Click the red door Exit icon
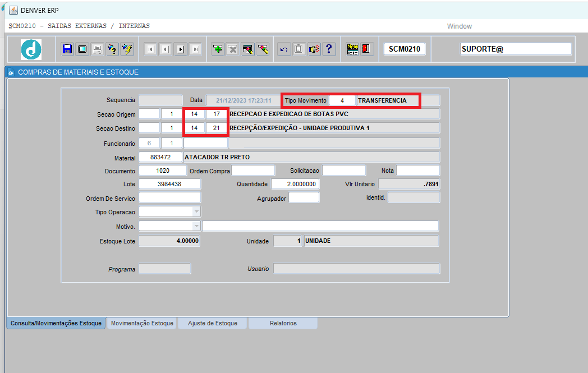Viewport: 588px width, 373px height. click(x=367, y=49)
